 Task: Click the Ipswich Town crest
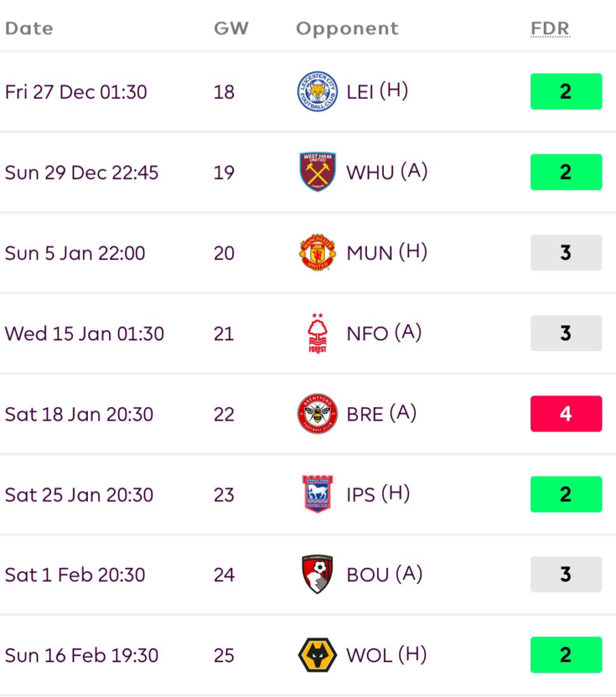pos(317,494)
